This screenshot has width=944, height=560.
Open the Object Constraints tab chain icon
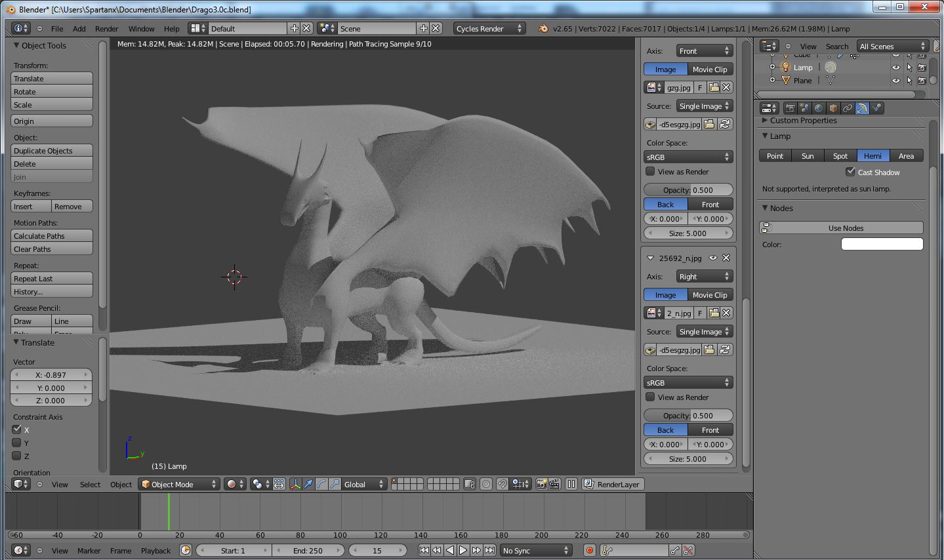[x=848, y=108]
